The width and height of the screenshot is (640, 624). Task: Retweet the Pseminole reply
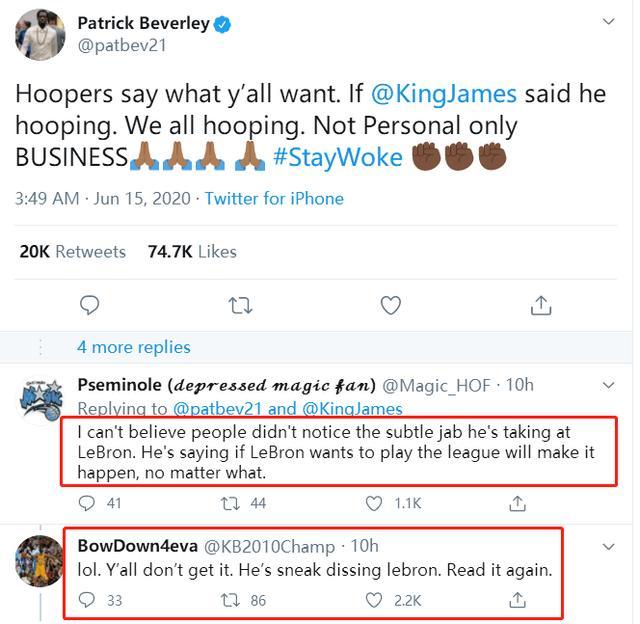[230, 504]
